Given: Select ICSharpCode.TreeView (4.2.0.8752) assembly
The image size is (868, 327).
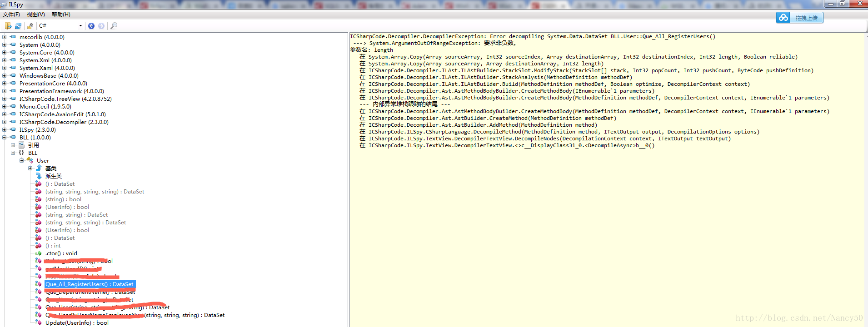Looking at the screenshot, I should pyautogui.click(x=65, y=99).
